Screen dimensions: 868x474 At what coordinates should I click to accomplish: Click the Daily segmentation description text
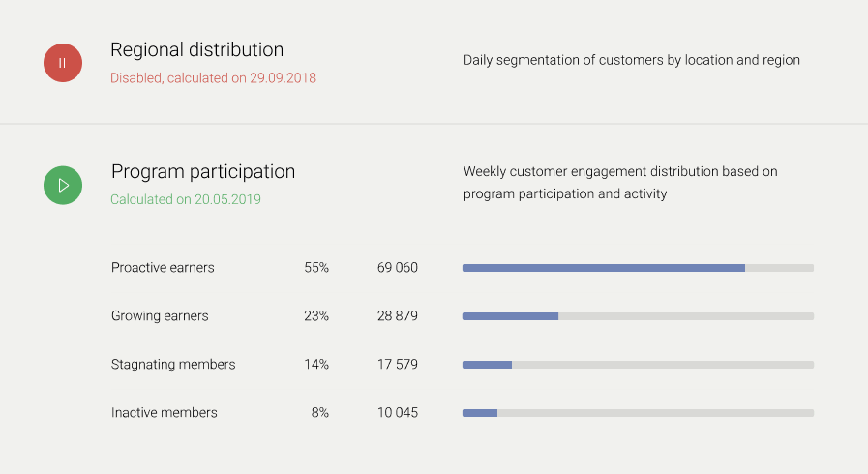pyautogui.click(x=631, y=60)
